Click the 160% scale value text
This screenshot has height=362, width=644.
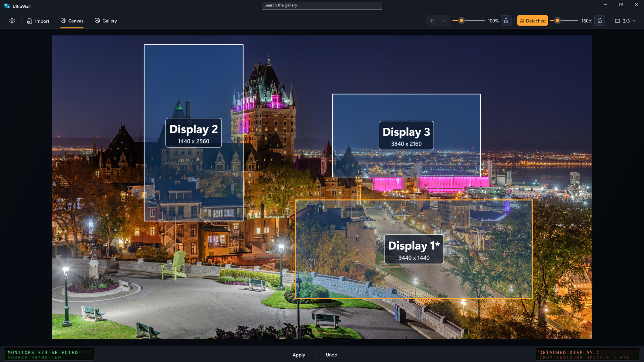(587, 21)
